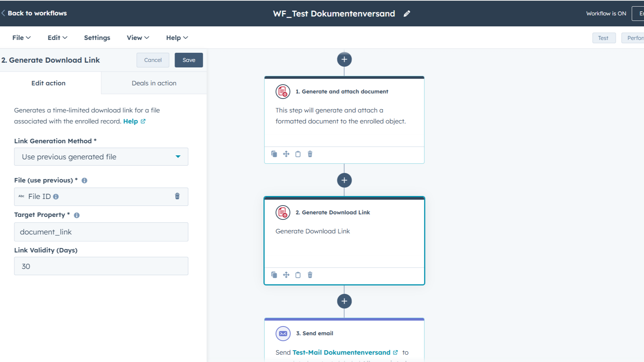Open the Settings menu
This screenshot has width=644, height=362.
tap(96, 37)
